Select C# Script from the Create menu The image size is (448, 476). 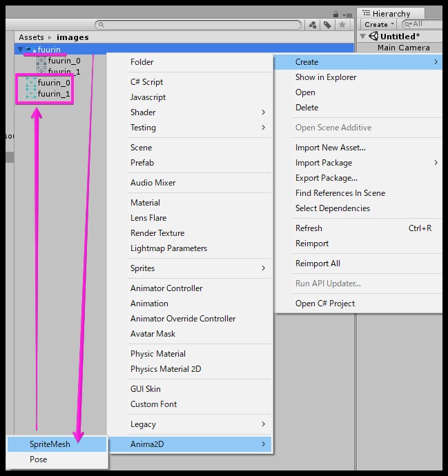[146, 82]
